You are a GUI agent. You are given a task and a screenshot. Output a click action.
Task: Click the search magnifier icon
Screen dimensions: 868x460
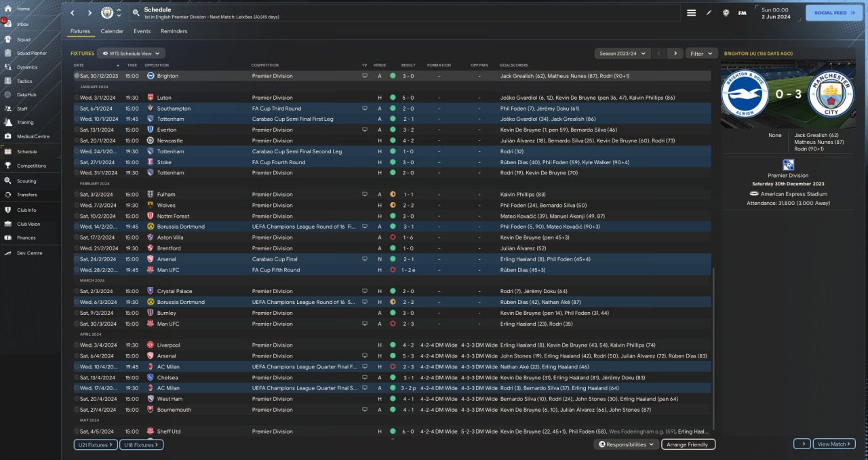136,13
